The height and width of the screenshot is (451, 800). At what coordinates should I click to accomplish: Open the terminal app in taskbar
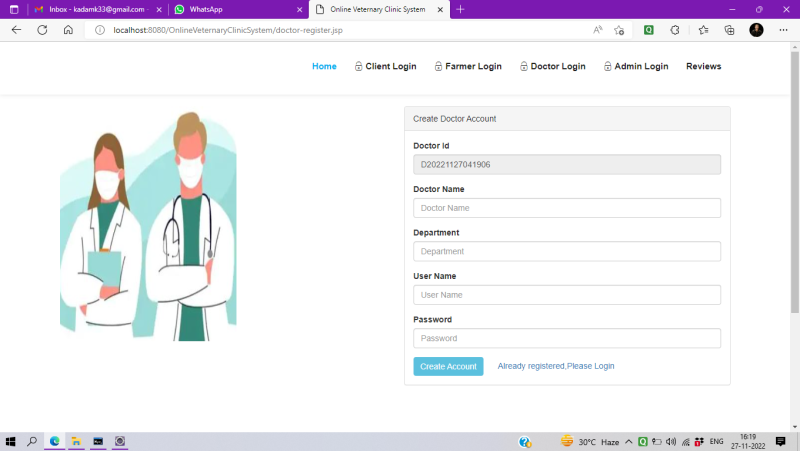tap(98, 441)
